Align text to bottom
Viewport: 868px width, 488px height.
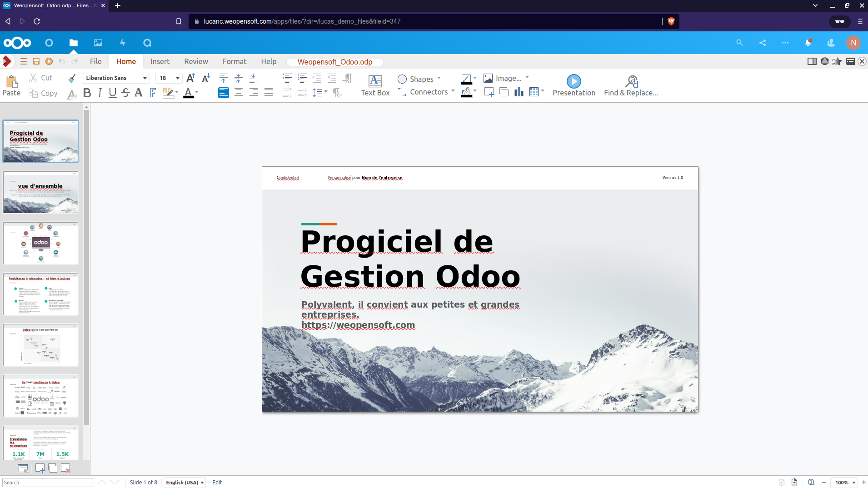(253, 78)
